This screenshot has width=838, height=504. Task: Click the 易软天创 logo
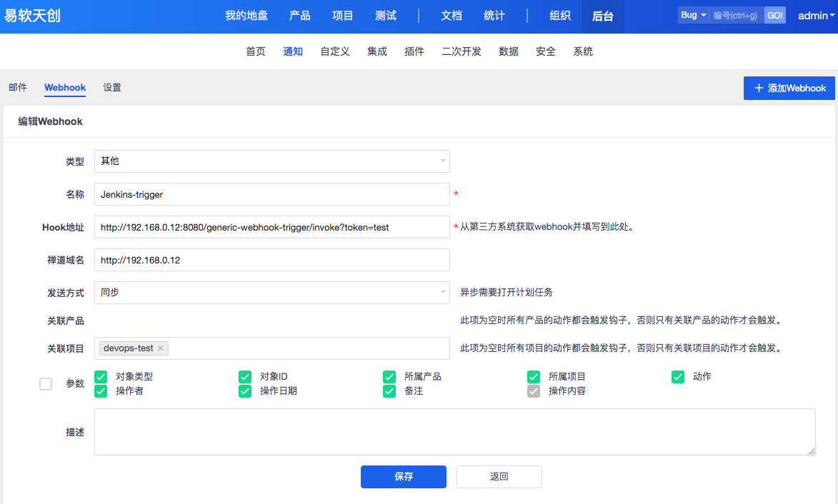coord(32,16)
